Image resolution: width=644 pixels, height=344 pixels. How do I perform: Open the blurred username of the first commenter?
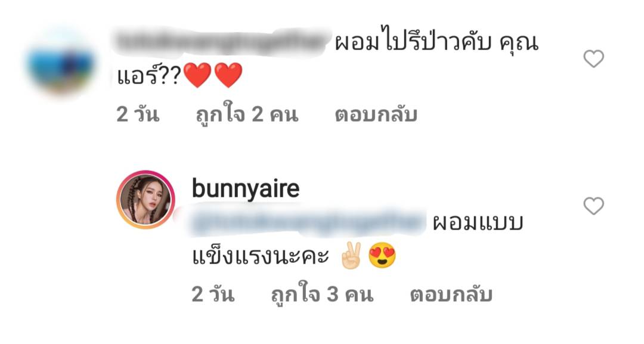222,41
